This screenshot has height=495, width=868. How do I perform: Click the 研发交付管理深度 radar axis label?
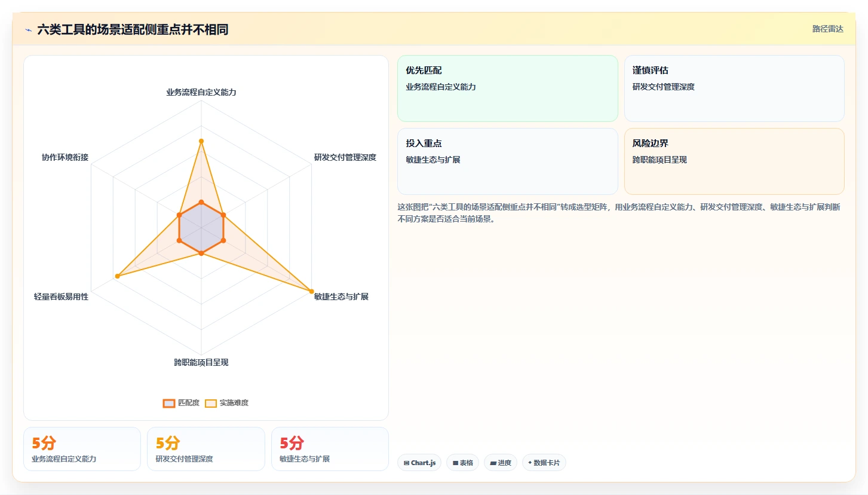pyautogui.click(x=345, y=157)
